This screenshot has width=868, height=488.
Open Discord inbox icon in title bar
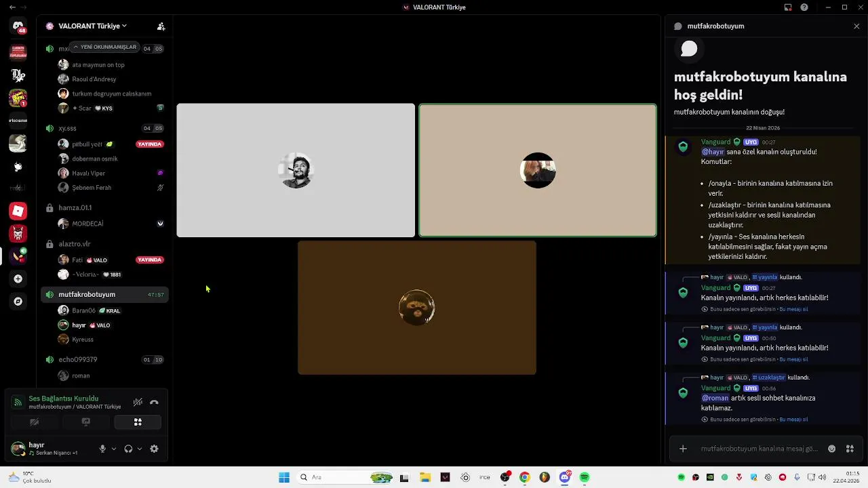point(788,7)
